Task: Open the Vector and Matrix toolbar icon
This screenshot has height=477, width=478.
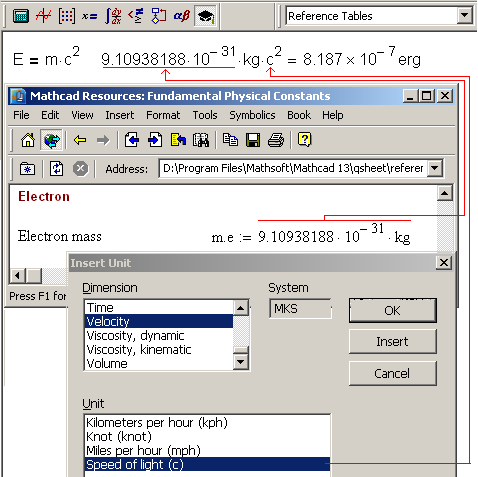Action: [67, 16]
